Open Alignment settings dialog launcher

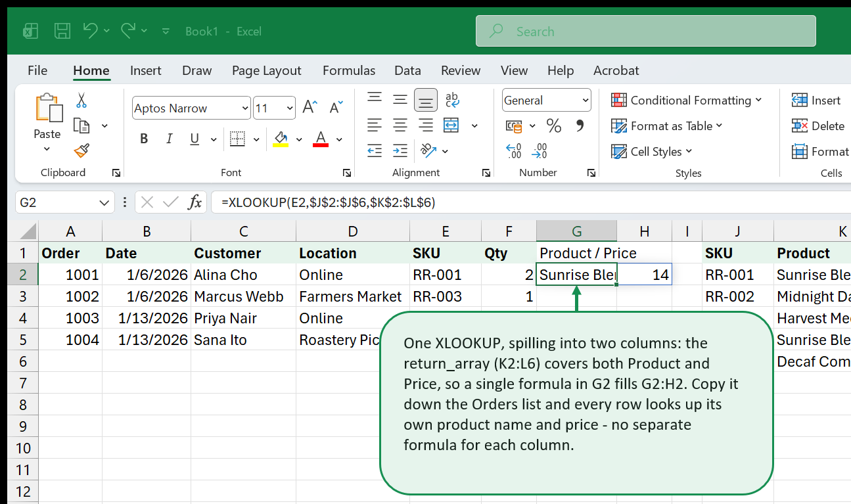tap(486, 173)
